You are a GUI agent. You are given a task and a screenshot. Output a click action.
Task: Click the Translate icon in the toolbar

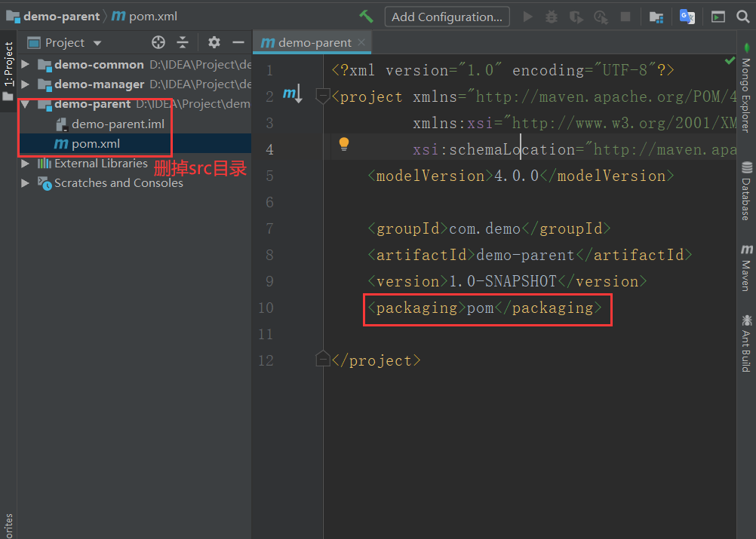click(687, 17)
